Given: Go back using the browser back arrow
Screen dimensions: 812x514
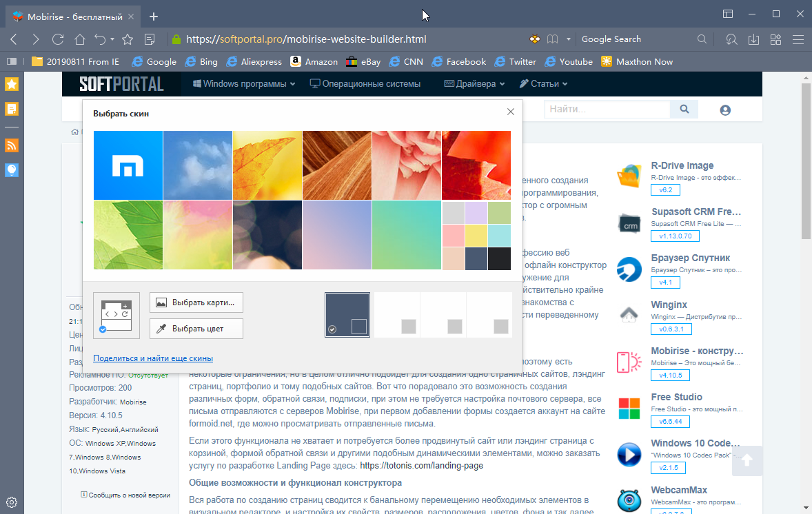Looking at the screenshot, I should [x=14, y=39].
